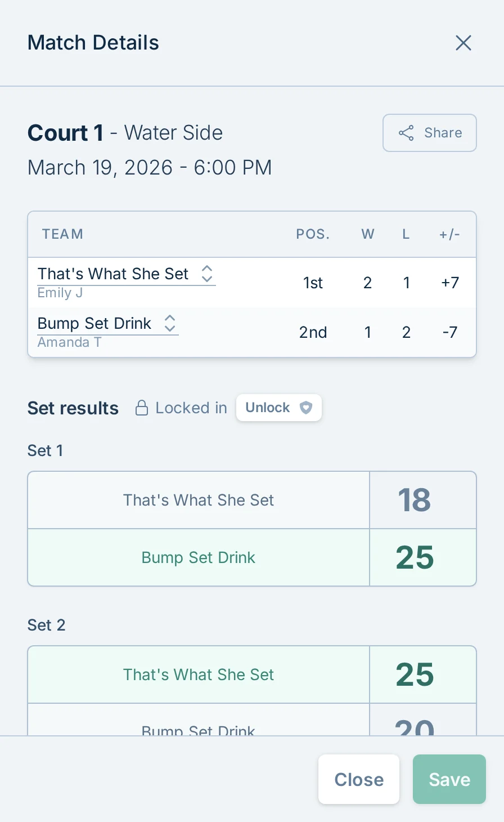This screenshot has width=504, height=822.
Task: Click the POS. column heading
Action: pos(313,234)
